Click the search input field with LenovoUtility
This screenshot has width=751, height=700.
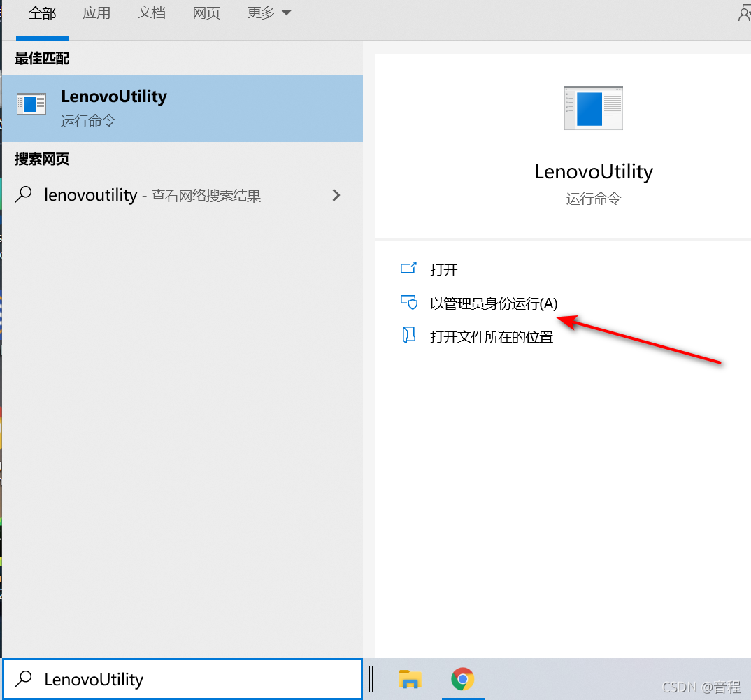(x=183, y=679)
